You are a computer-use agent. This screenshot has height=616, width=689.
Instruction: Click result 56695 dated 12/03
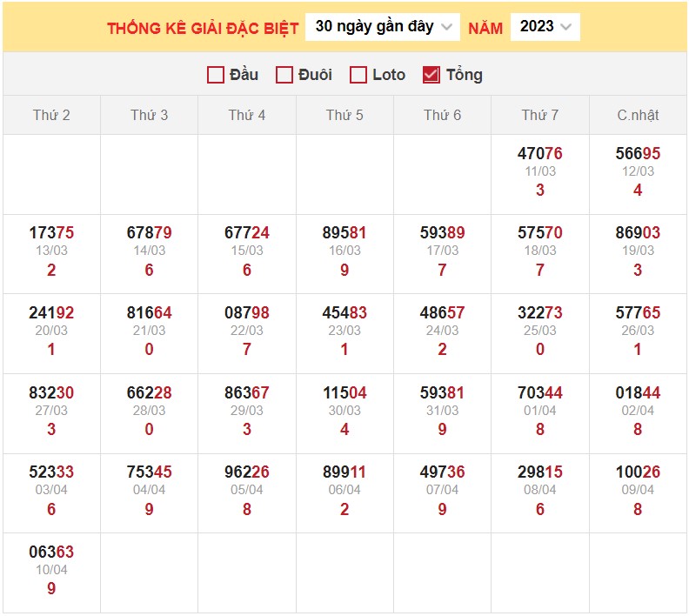[638, 154]
